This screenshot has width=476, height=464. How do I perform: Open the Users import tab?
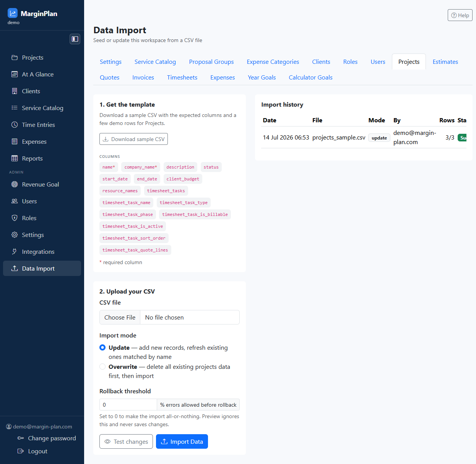pos(378,62)
